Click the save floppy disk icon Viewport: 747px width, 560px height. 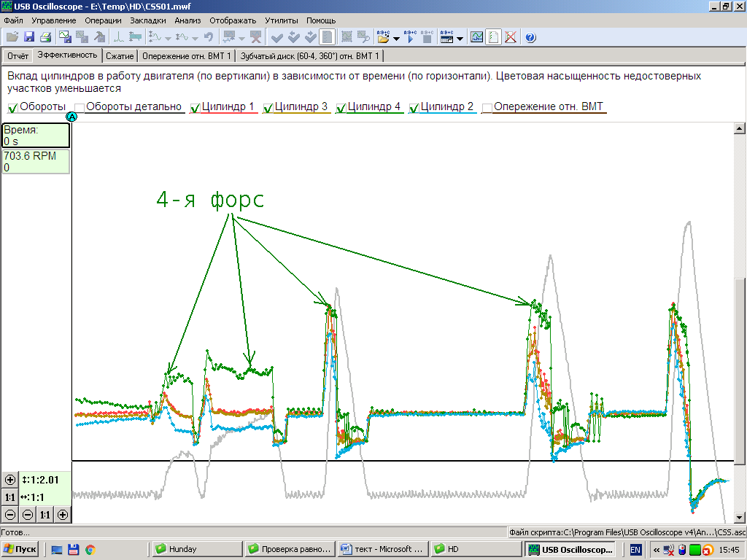click(x=29, y=36)
